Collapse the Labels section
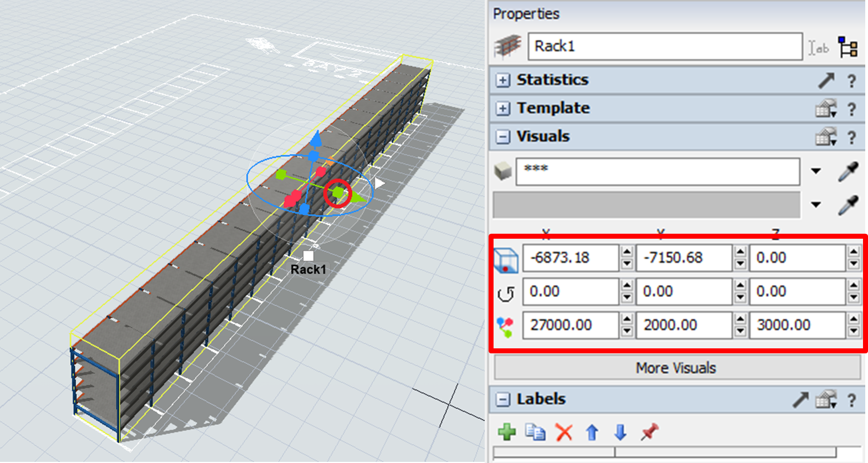 point(502,399)
